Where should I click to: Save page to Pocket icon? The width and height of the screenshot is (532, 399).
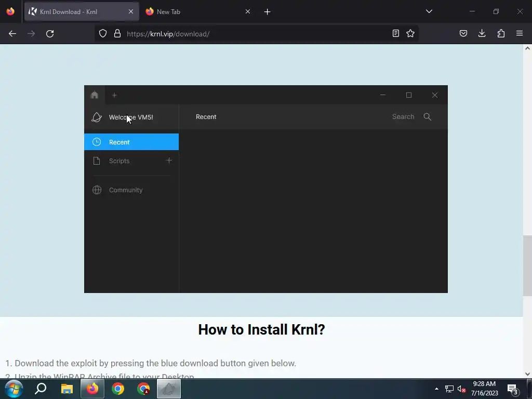463,34
